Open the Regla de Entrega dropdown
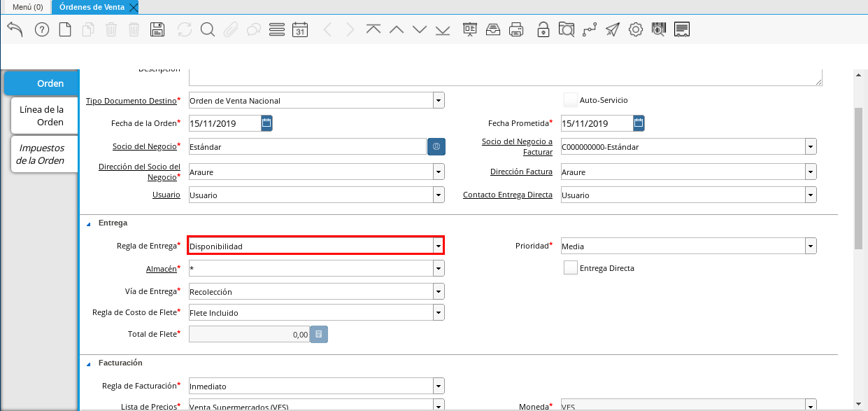The height and width of the screenshot is (411, 868). [438, 246]
